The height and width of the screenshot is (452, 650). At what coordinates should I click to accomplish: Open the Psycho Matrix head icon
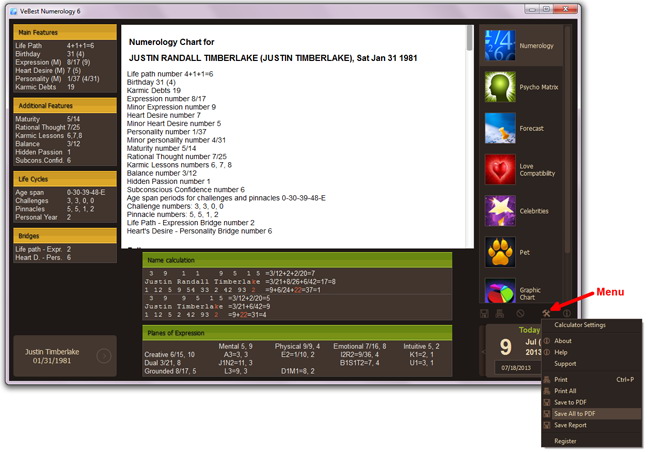click(x=500, y=87)
